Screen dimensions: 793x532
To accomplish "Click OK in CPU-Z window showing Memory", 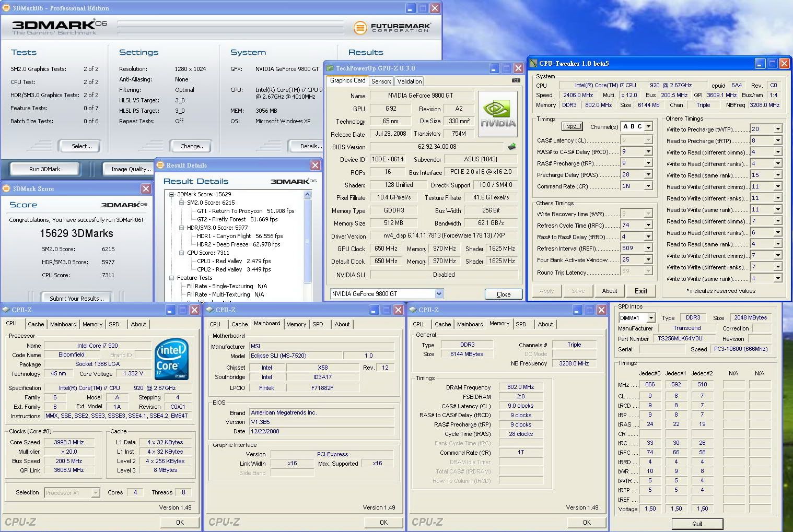I will 587,522.
